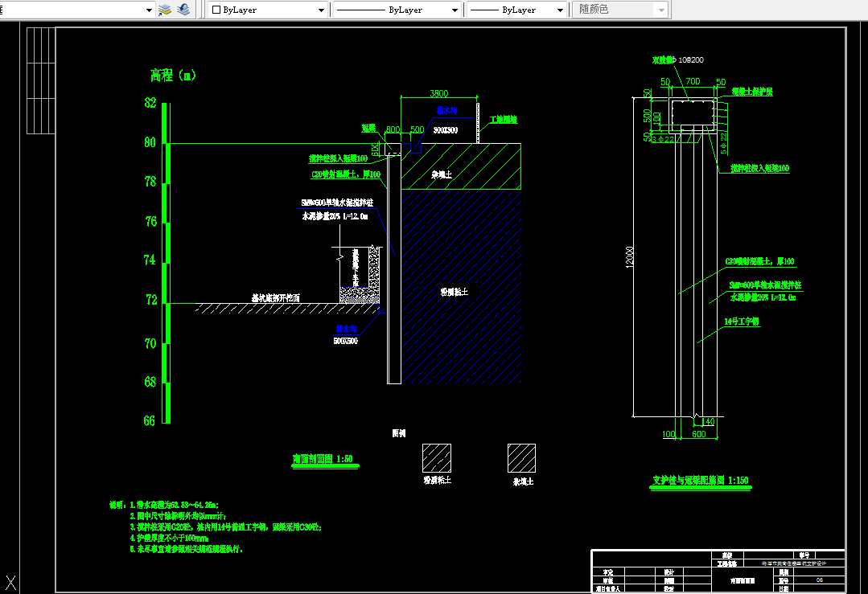Select note 4 '护壁厚度不小于100mm'
Screen dimensions: 868x594
click(169, 539)
